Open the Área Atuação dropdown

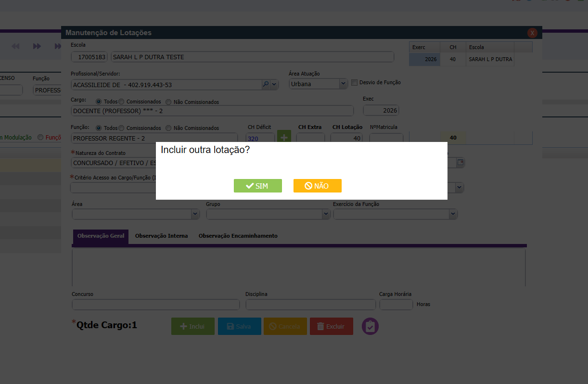coord(318,84)
